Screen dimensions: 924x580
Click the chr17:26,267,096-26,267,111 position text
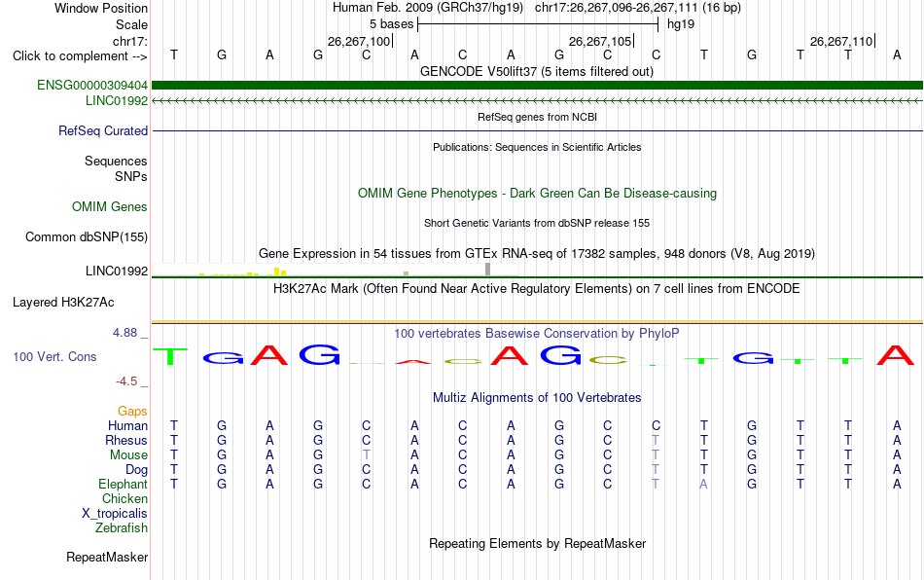pyautogui.click(x=616, y=8)
